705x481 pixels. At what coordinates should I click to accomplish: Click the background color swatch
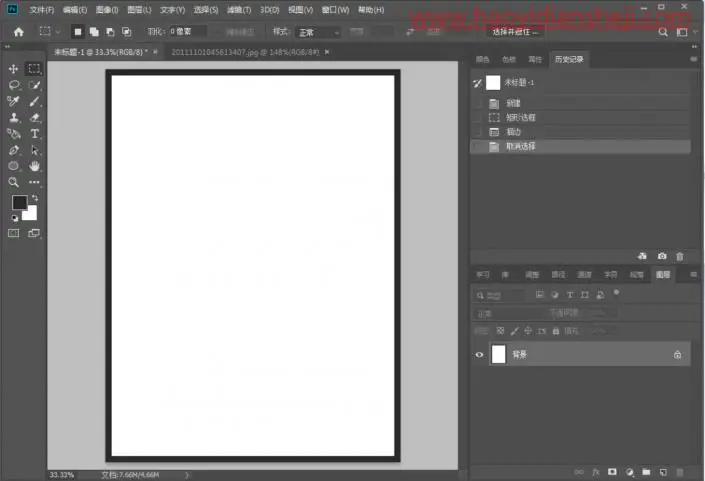(x=31, y=214)
